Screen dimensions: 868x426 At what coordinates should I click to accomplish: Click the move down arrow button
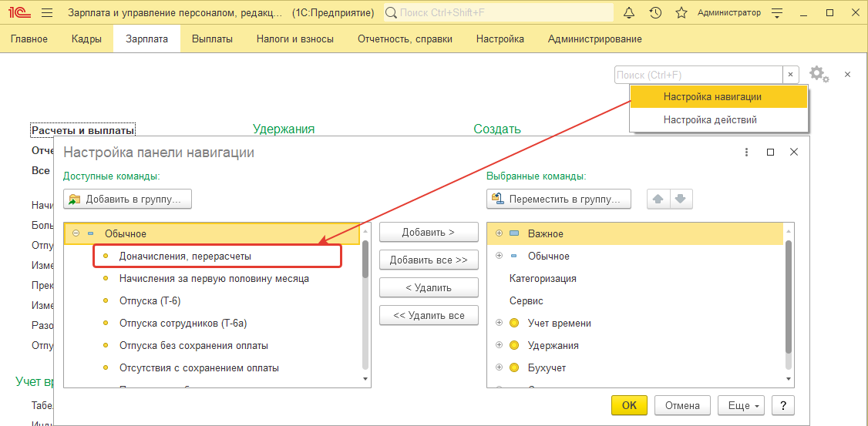tap(680, 199)
